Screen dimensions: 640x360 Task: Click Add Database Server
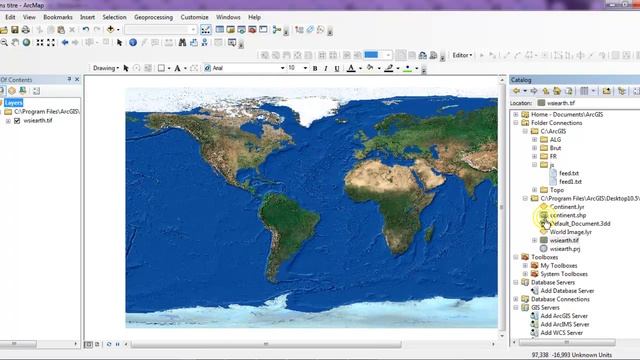[567, 291]
